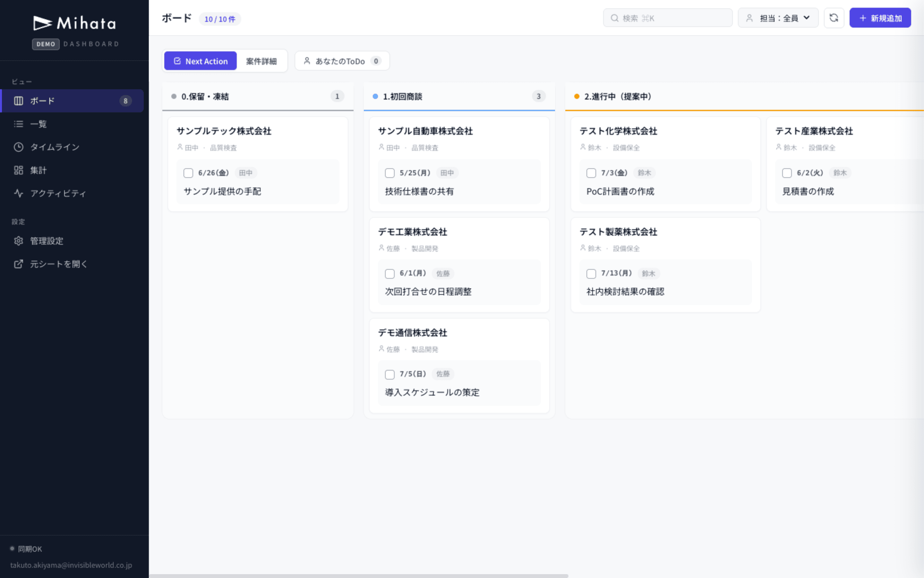Click the 田中 assignee tag on 6/26(金)

point(245,173)
